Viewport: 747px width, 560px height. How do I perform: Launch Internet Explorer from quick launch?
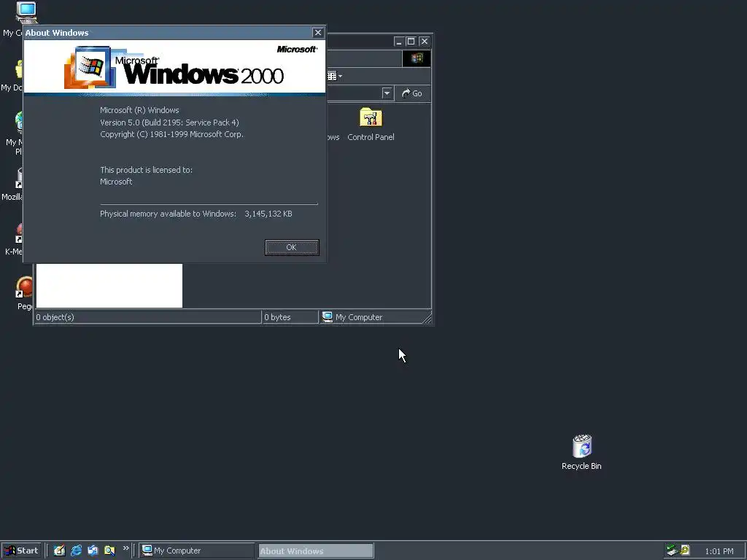76,551
